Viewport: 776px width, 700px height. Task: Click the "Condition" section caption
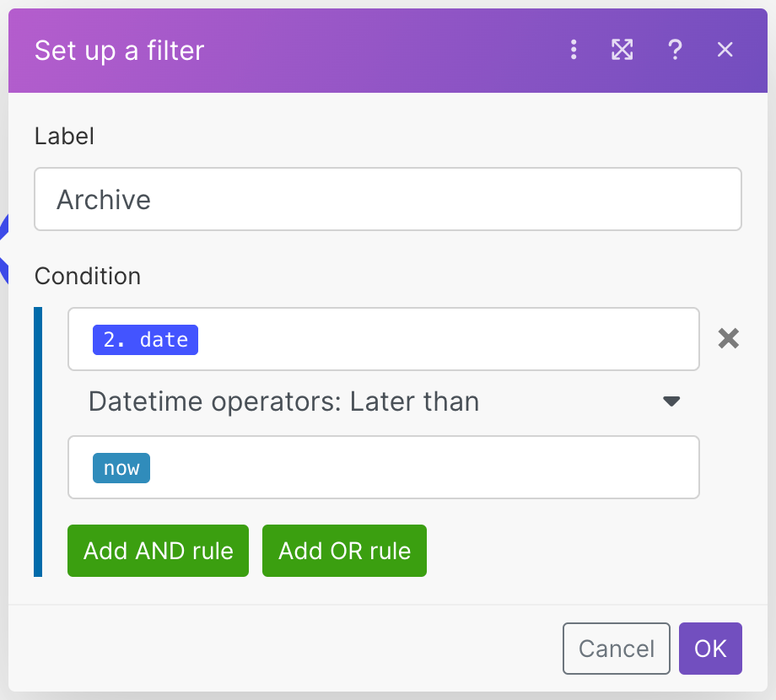pos(88,276)
